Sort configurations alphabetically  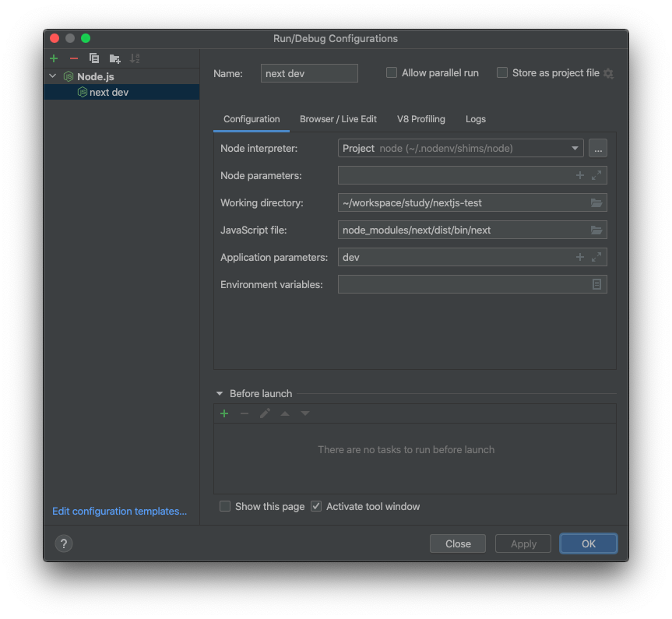[x=134, y=58]
